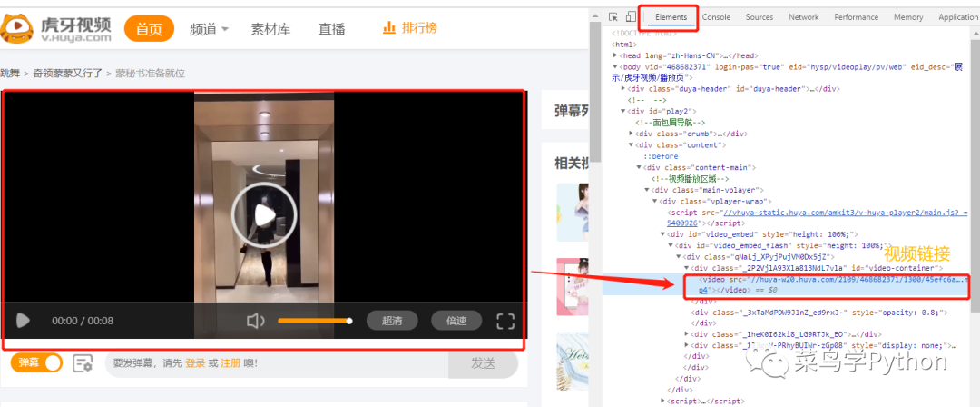Collapse the content-main div node
The width and height of the screenshot is (980, 407).
click(x=640, y=167)
